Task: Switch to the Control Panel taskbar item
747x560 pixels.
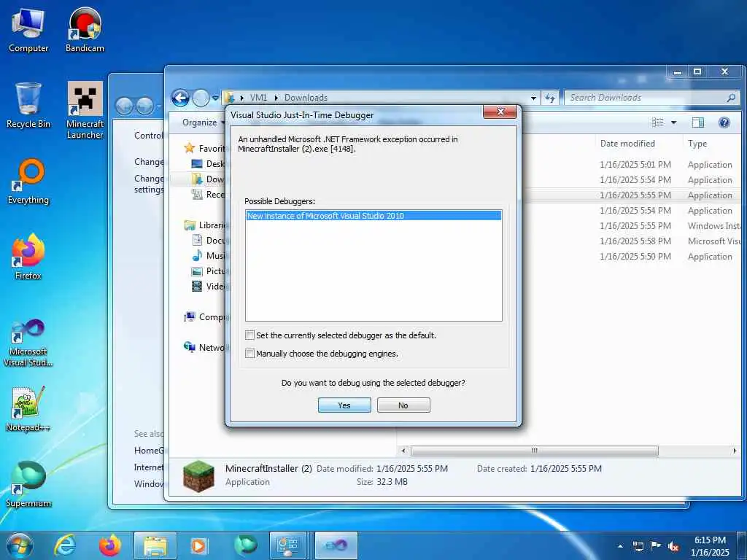Action: (288, 545)
